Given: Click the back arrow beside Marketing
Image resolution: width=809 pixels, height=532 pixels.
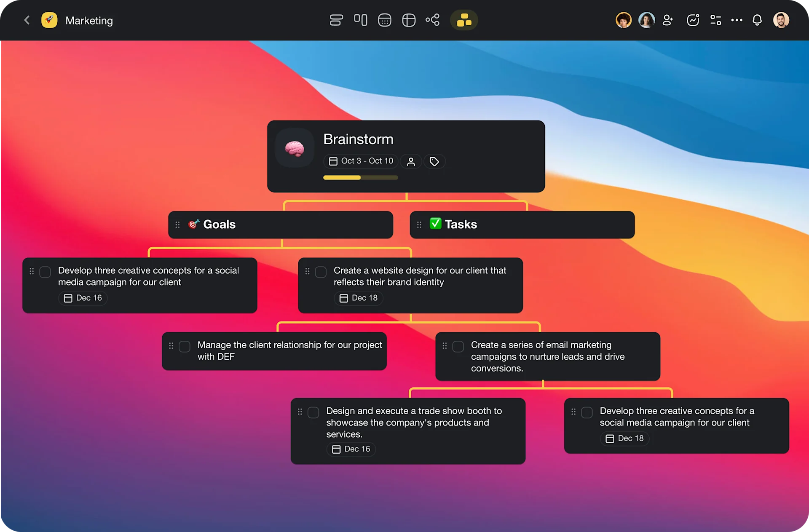Looking at the screenshot, I should [27, 20].
